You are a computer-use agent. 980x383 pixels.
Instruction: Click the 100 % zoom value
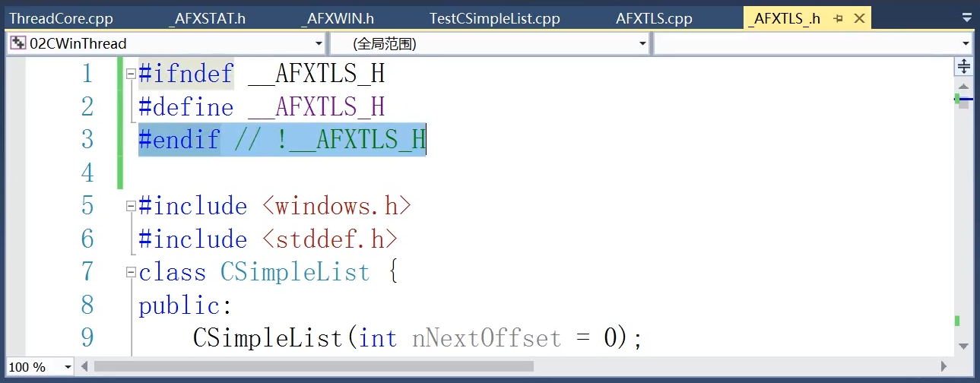tap(27, 367)
